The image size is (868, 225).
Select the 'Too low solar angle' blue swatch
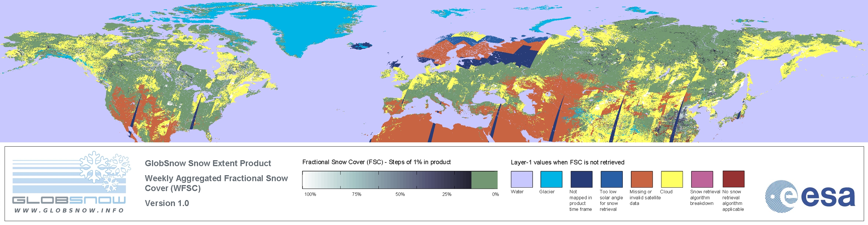pyautogui.click(x=612, y=179)
